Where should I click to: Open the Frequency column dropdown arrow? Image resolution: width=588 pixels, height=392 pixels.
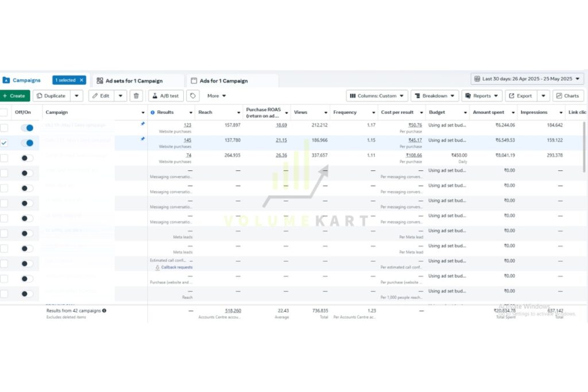(x=373, y=112)
